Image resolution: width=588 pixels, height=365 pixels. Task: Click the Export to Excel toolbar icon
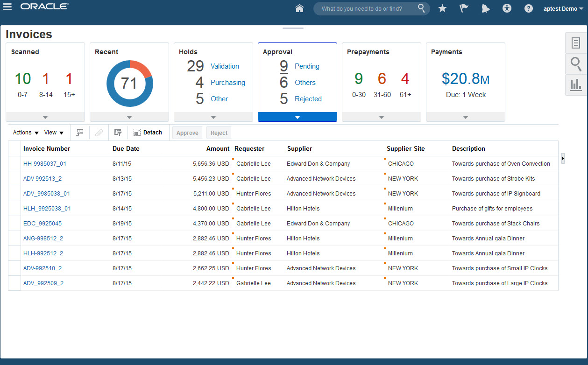80,133
